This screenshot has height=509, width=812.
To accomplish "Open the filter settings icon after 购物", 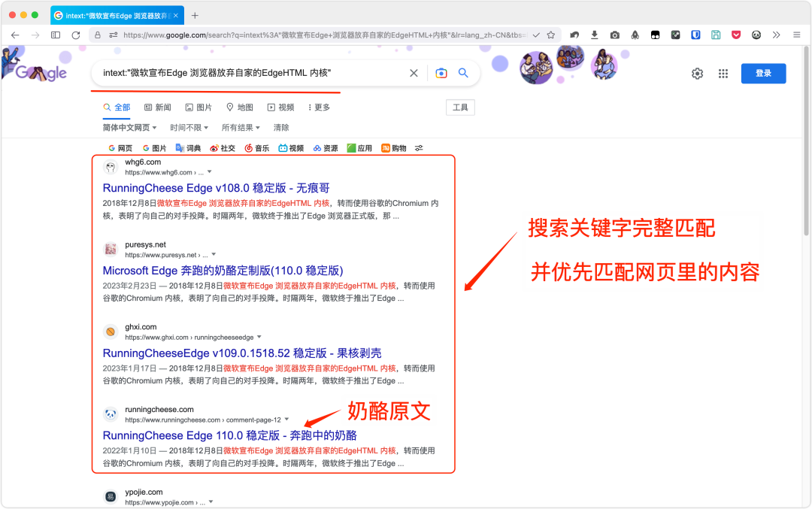I will [419, 148].
